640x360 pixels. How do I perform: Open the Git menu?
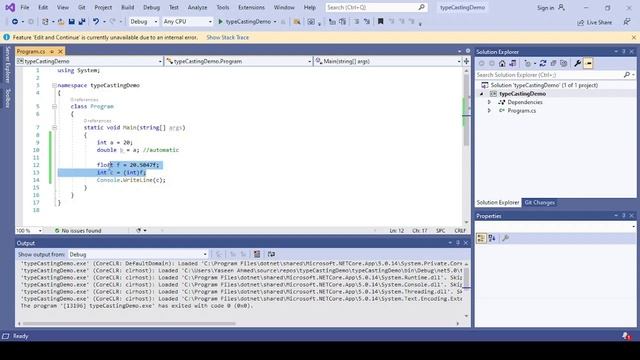click(82, 7)
